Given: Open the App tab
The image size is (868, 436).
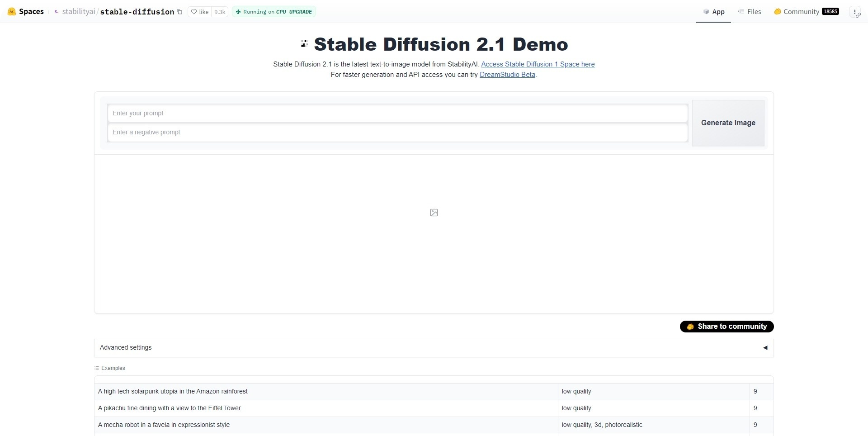Looking at the screenshot, I should click(714, 12).
